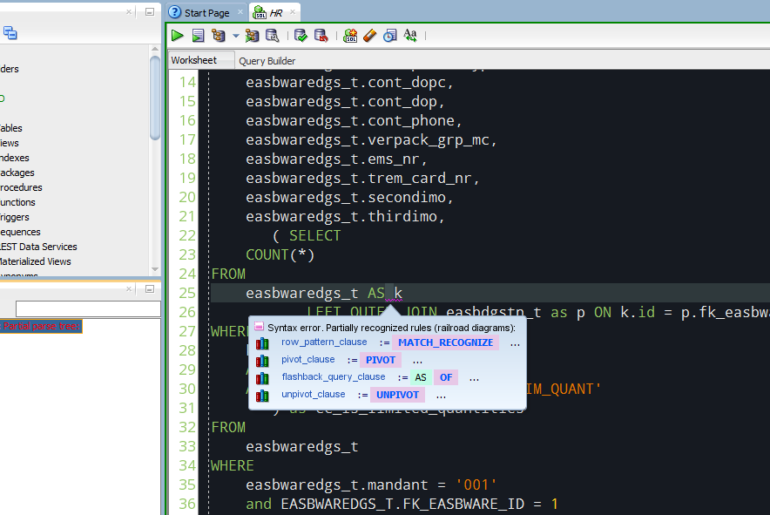Viewport: 770px width, 515px height.
Task: Minimize the connections panel at top left
Action: click(149, 11)
